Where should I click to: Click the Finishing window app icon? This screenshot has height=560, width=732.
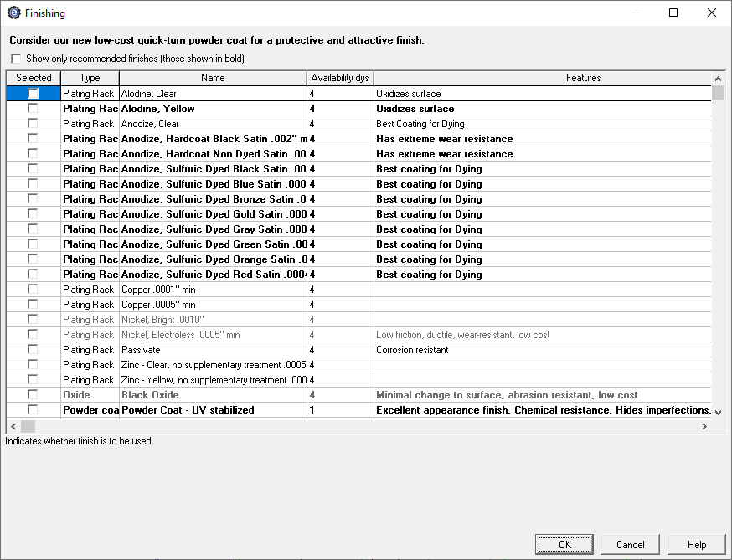click(14, 13)
